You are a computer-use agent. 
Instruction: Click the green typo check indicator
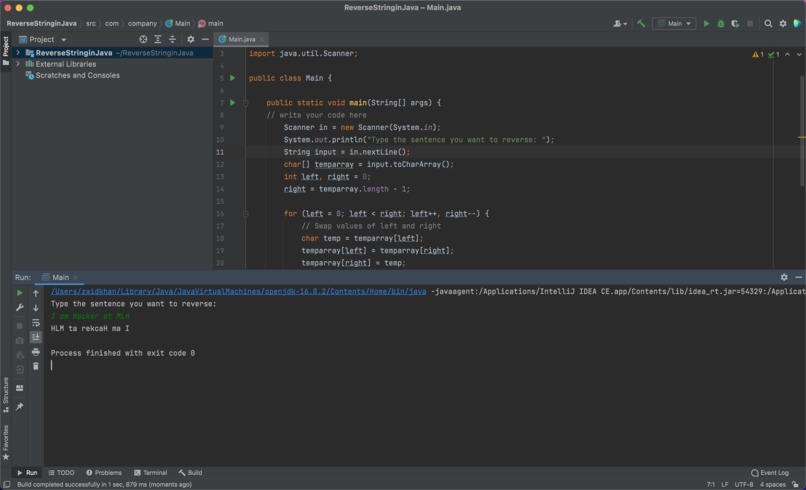click(x=774, y=54)
